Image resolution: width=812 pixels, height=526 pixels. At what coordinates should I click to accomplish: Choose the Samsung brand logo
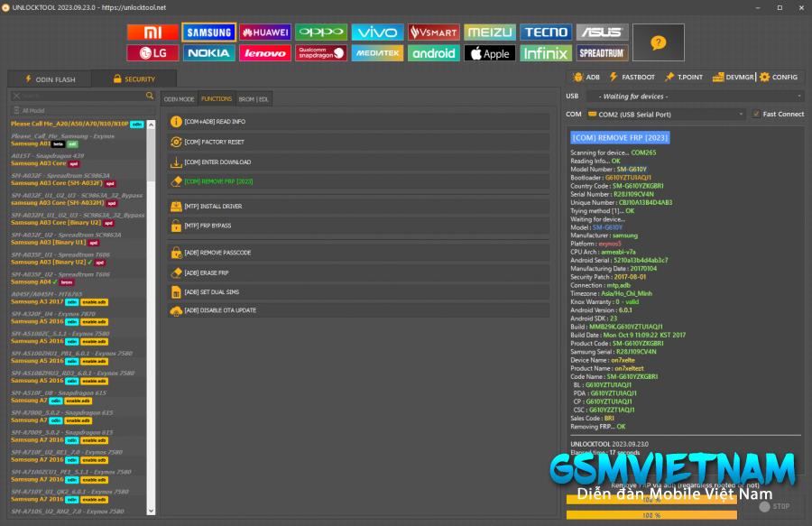pyautogui.click(x=208, y=32)
